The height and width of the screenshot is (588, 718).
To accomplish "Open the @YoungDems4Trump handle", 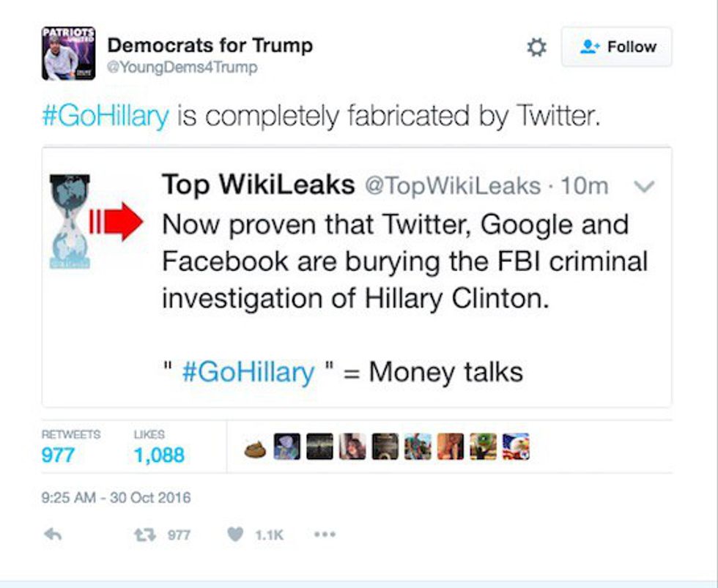I will tap(182, 67).
